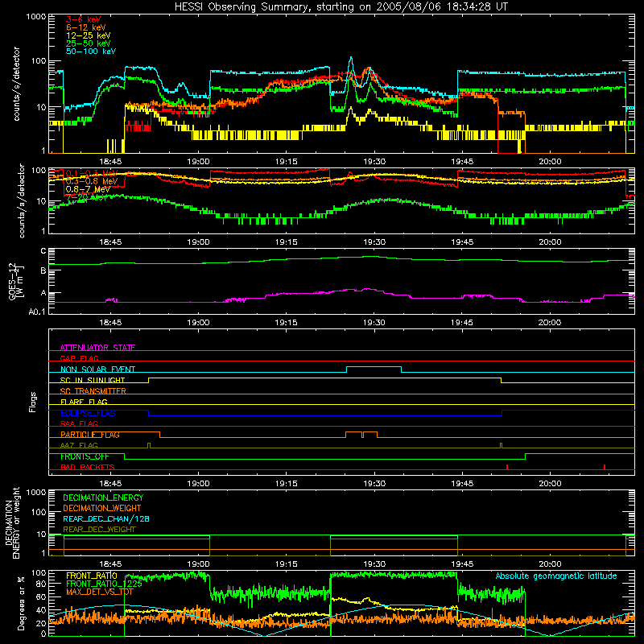Click the 18:45 tick label under Flags panel
Viewport: 644px width, 644px height.
point(110,484)
